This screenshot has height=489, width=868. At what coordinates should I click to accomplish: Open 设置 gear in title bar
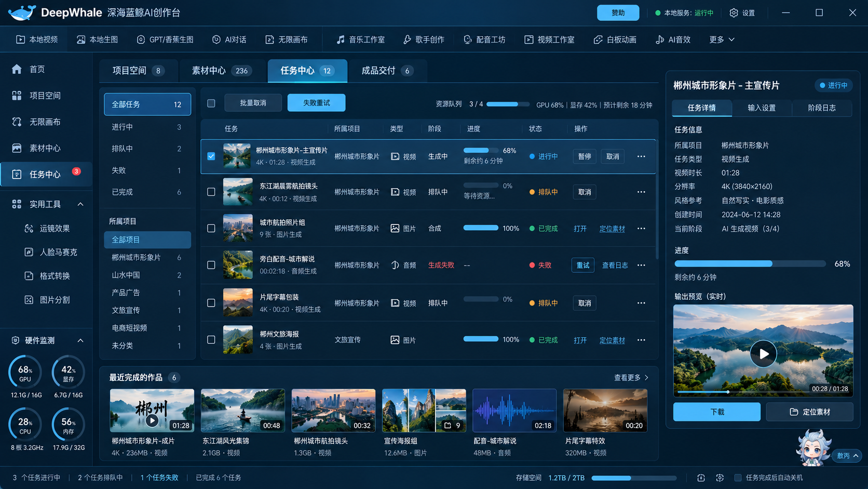click(742, 13)
